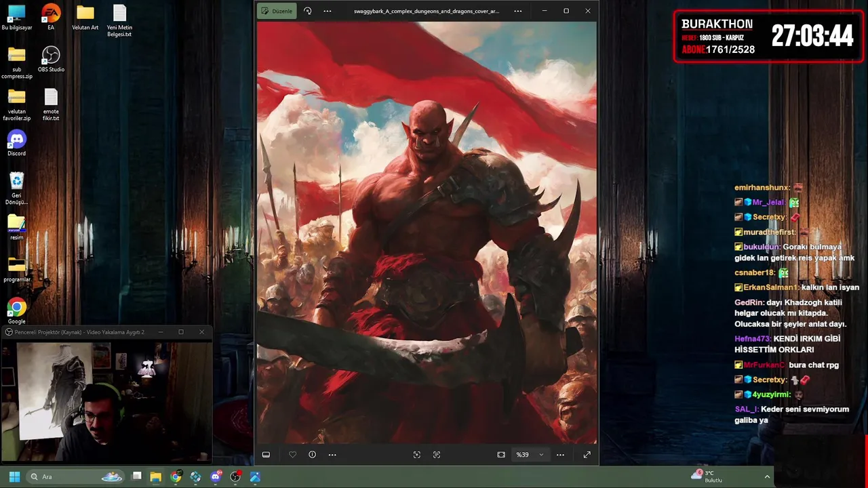Open the three-dot menu beside the zoom box
This screenshot has width=868, height=488.
(x=560, y=455)
